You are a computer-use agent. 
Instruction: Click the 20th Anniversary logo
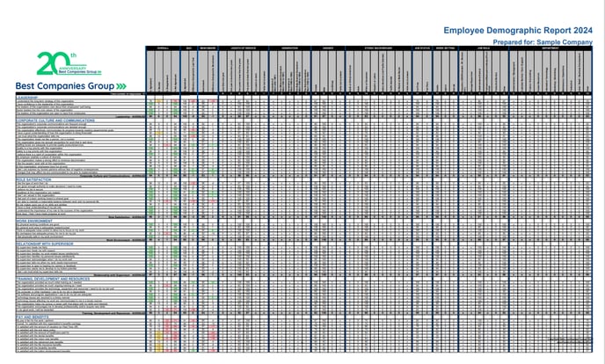tap(69, 63)
